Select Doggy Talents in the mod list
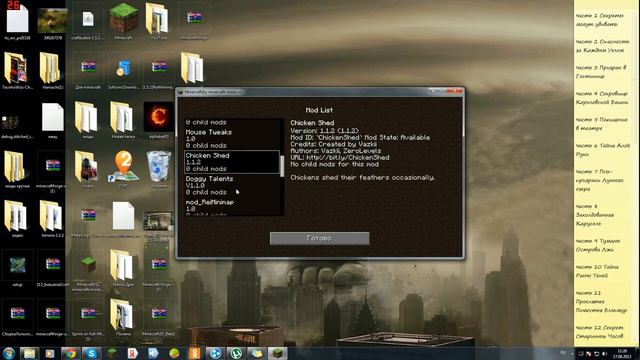The width and height of the screenshot is (640, 360). (x=232, y=185)
